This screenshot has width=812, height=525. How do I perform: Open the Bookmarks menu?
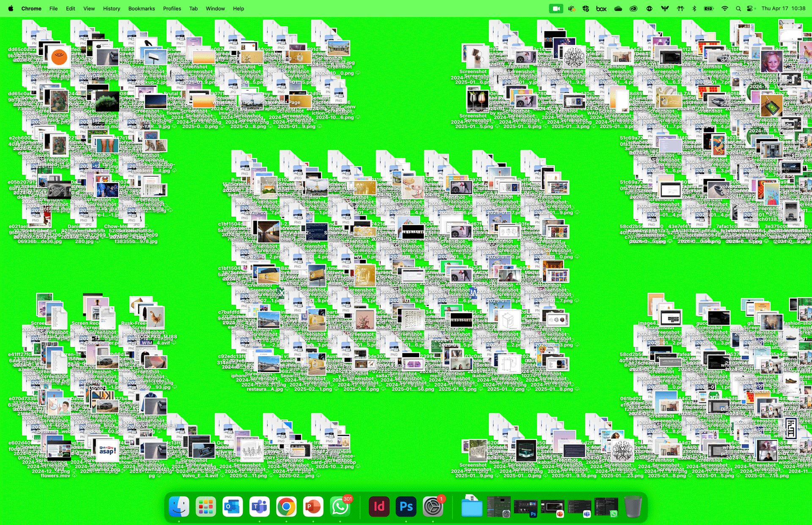[x=141, y=8]
